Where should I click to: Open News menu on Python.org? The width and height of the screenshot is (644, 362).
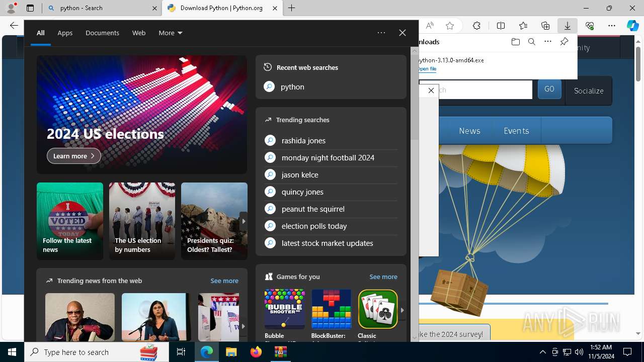coord(469,131)
